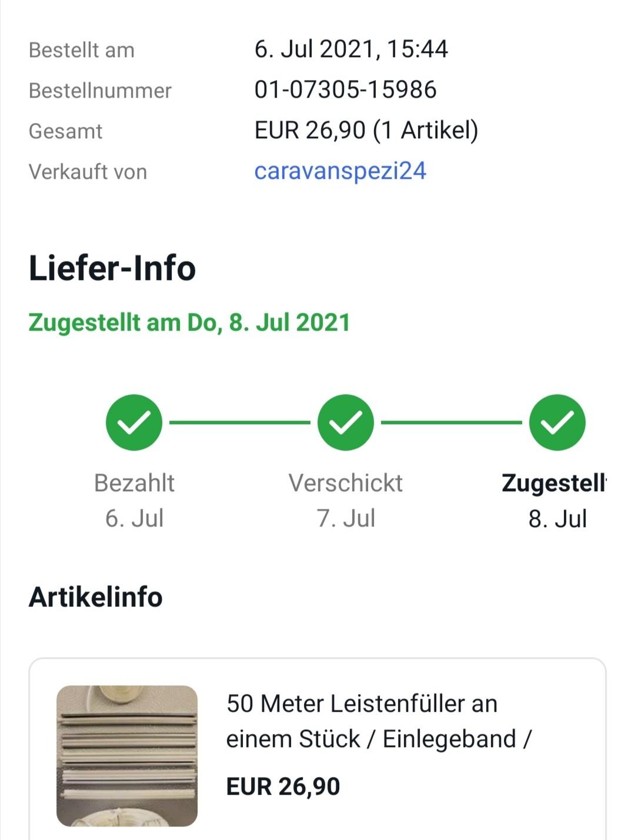Tap the order date 6. Jul 2021, 15:44
Viewport: 635px width, 840px height.
tap(351, 49)
